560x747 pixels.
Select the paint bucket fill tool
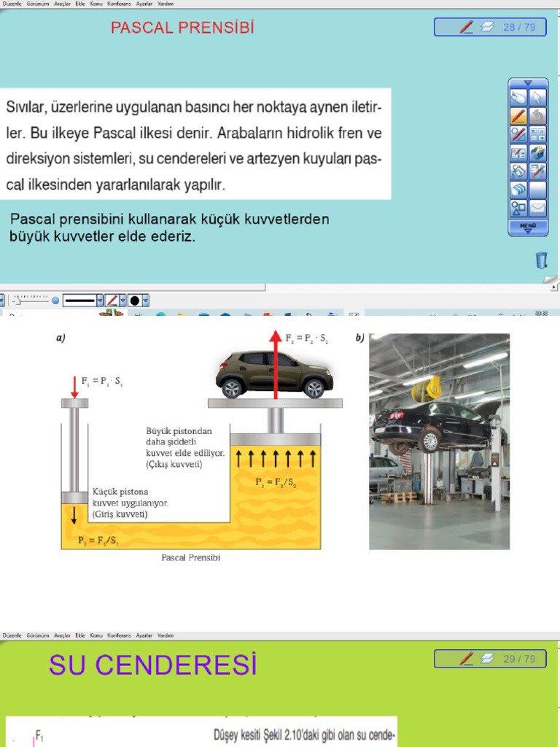518,171
